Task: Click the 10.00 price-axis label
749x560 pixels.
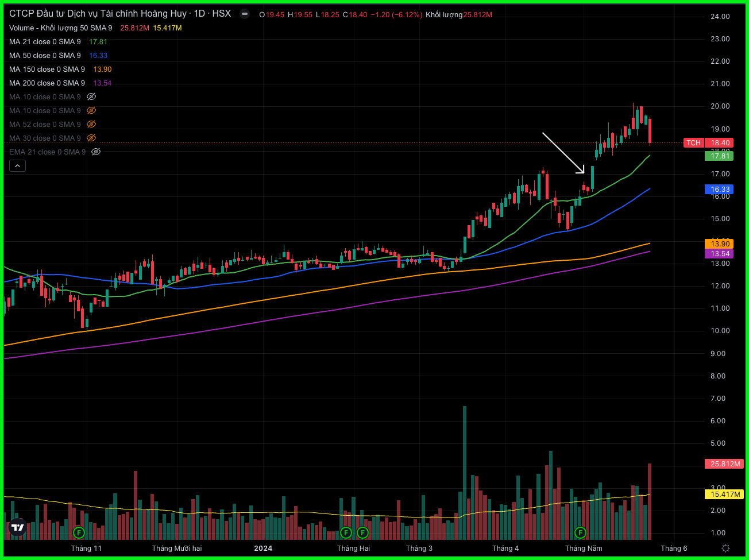Action: point(720,331)
